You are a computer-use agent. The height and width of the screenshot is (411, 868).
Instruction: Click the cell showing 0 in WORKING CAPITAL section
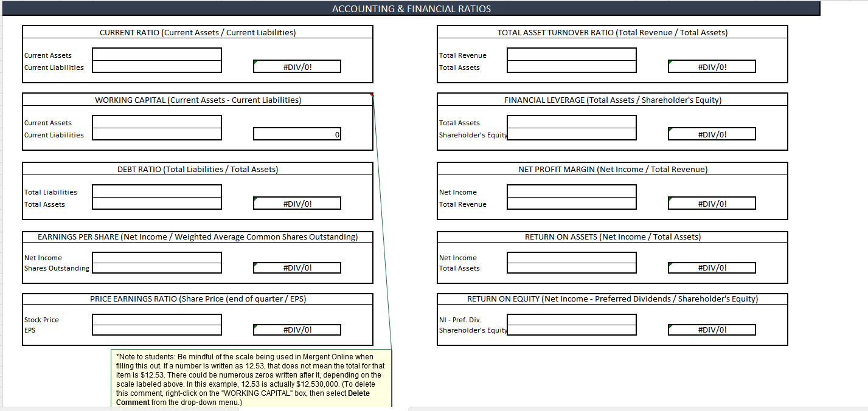tap(297, 133)
